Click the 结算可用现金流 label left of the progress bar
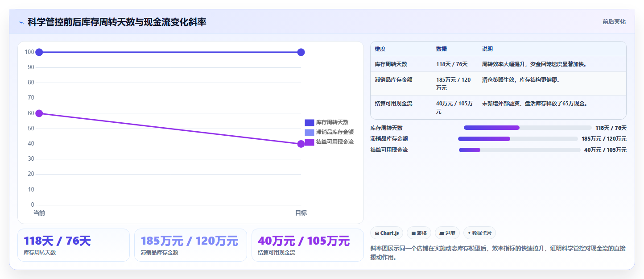Image resolution: width=644 pixels, height=279 pixels. tap(389, 150)
